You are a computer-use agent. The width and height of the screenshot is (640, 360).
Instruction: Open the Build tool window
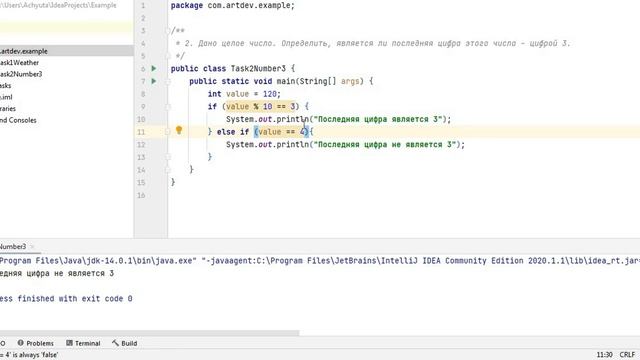click(x=125, y=343)
